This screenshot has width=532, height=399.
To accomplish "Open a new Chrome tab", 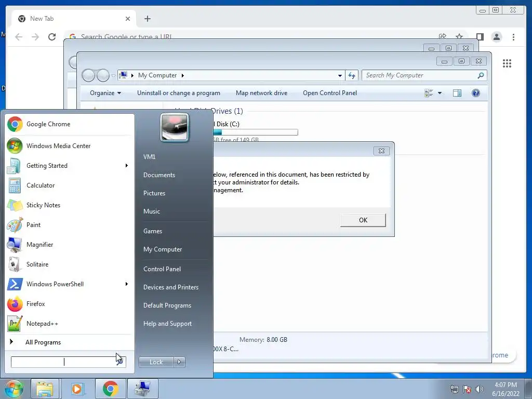I will pyautogui.click(x=147, y=19).
